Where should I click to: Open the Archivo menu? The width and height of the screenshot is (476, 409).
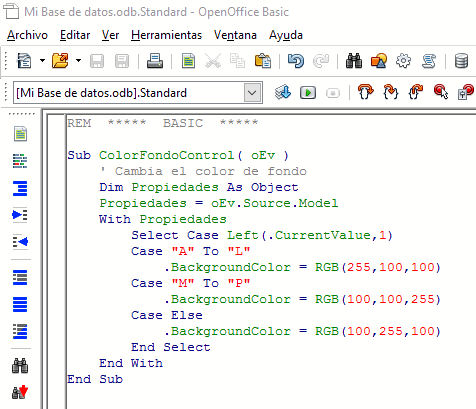(x=27, y=35)
